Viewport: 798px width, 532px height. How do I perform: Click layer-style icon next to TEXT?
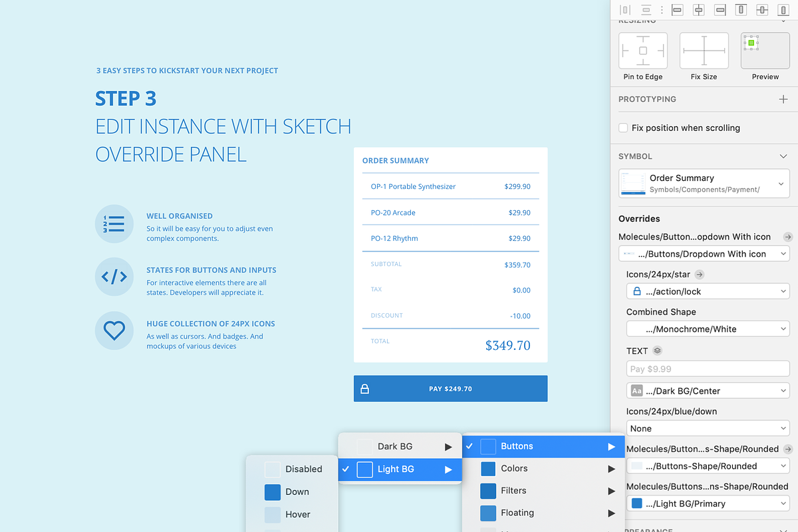tap(658, 350)
